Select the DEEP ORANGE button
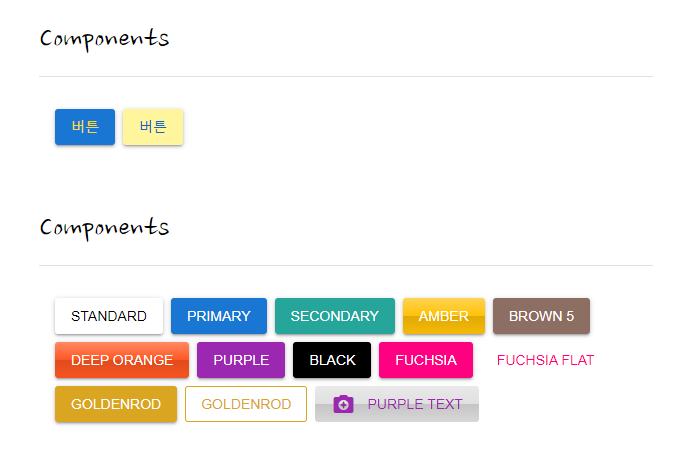698x459 pixels. (x=122, y=360)
